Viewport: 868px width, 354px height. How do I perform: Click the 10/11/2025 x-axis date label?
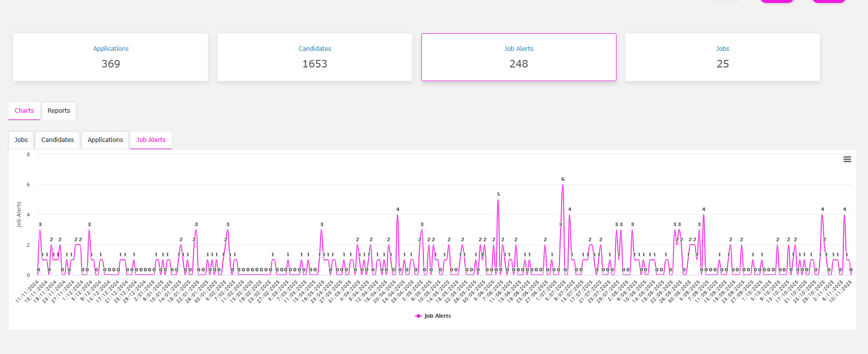(x=841, y=292)
